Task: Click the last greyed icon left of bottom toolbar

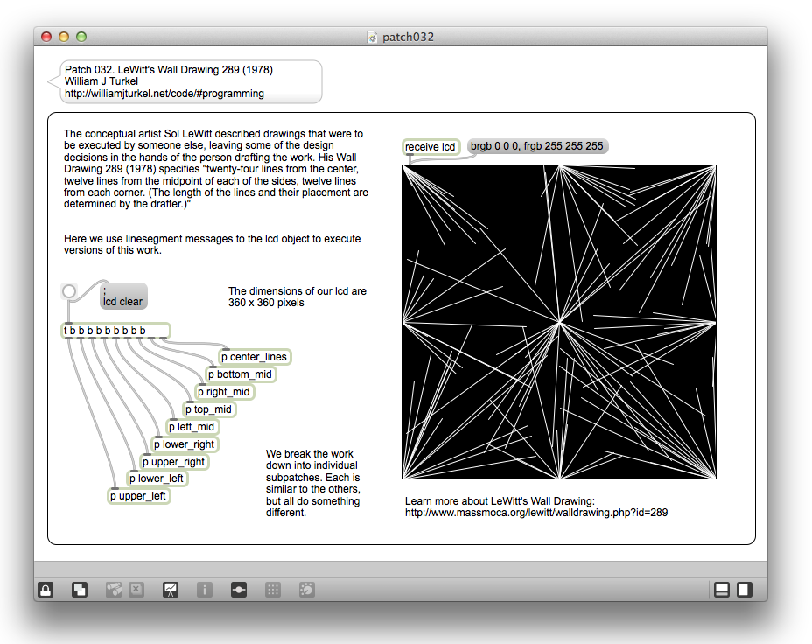Action: [x=307, y=590]
